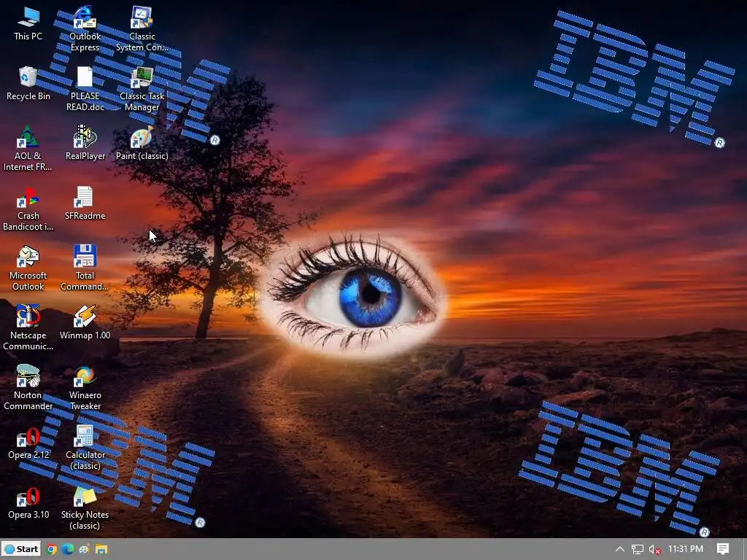747x560 pixels.
Task: Select the Outlook Express shortcut
Action: click(x=85, y=28)
